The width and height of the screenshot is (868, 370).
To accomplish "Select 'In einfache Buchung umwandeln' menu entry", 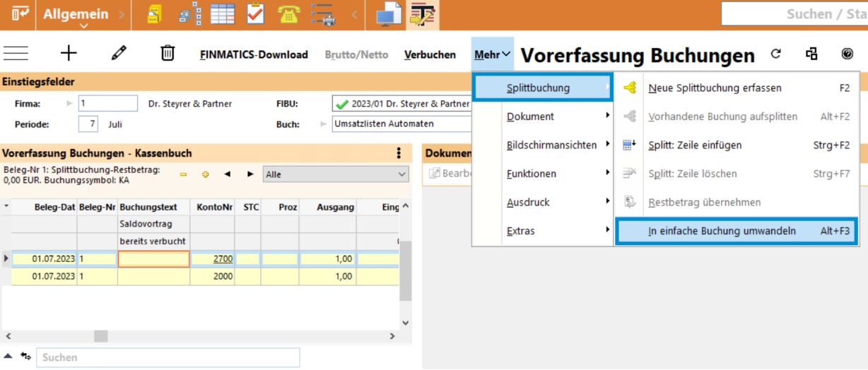I will tap(722, 231).
